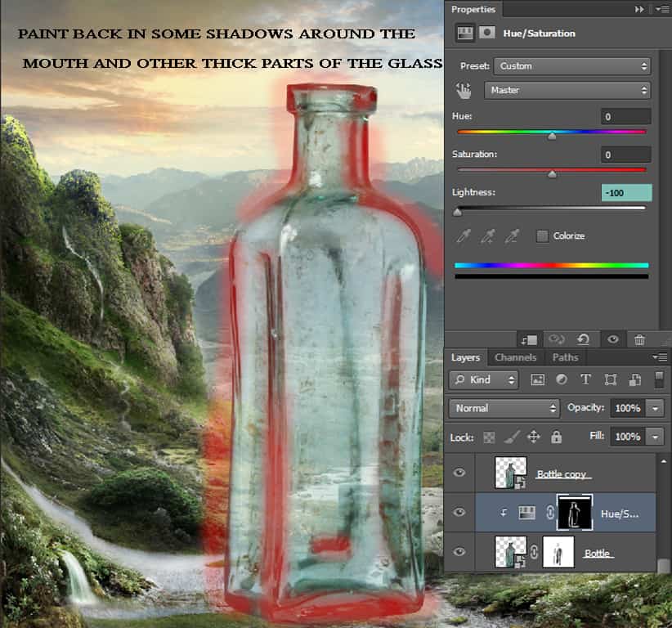Click the Properties tab
This screenshot has width=672, height=628.
pos(473,9)
